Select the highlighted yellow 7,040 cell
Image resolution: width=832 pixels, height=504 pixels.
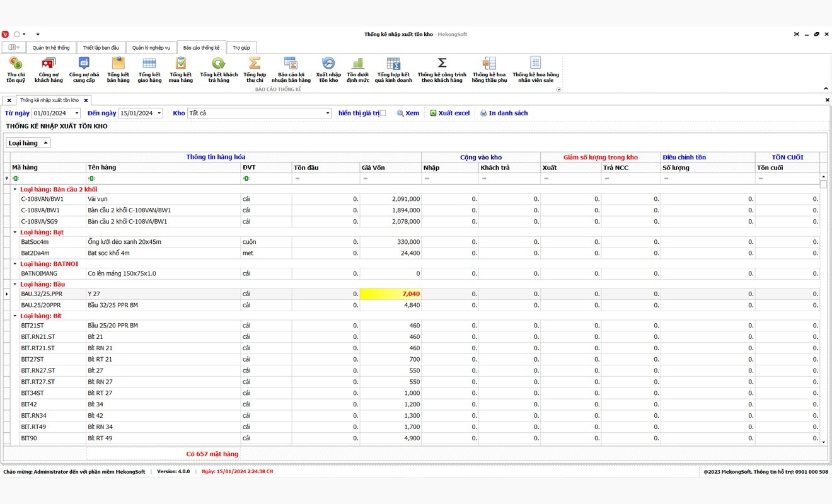coord(390,294)
